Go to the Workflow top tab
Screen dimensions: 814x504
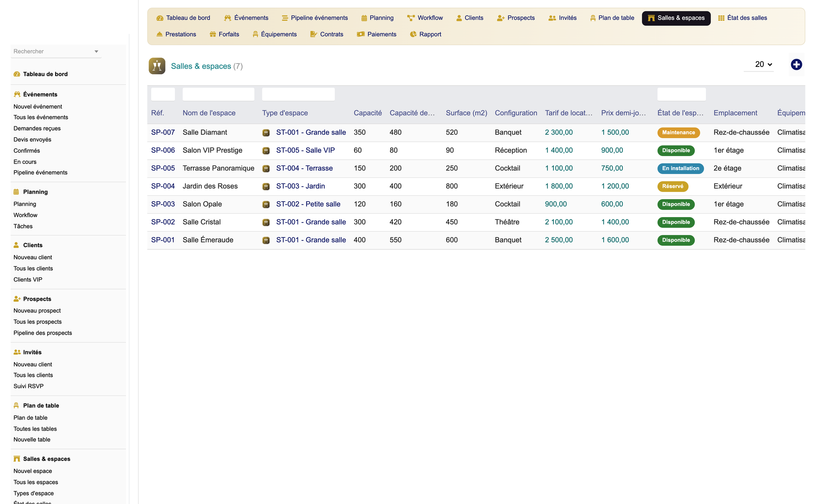pos(425,18)
